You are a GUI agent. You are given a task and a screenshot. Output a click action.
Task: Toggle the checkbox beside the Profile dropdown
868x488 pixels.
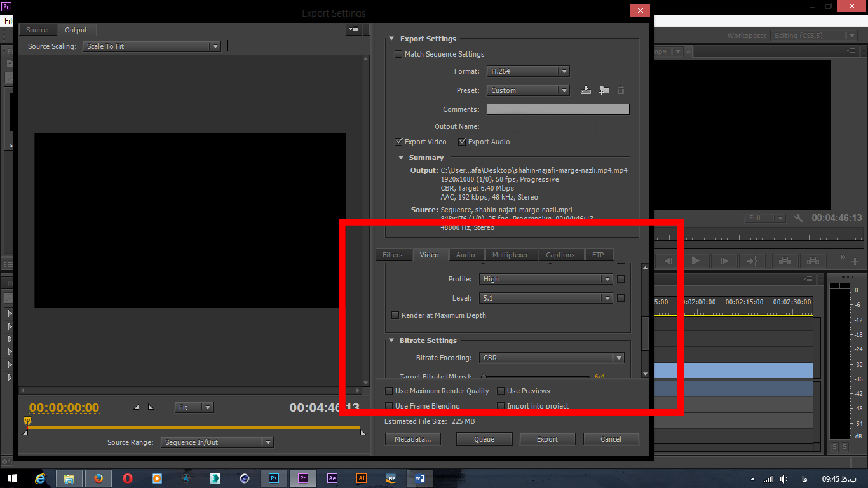pyautogui.click(x=621, y=279)
